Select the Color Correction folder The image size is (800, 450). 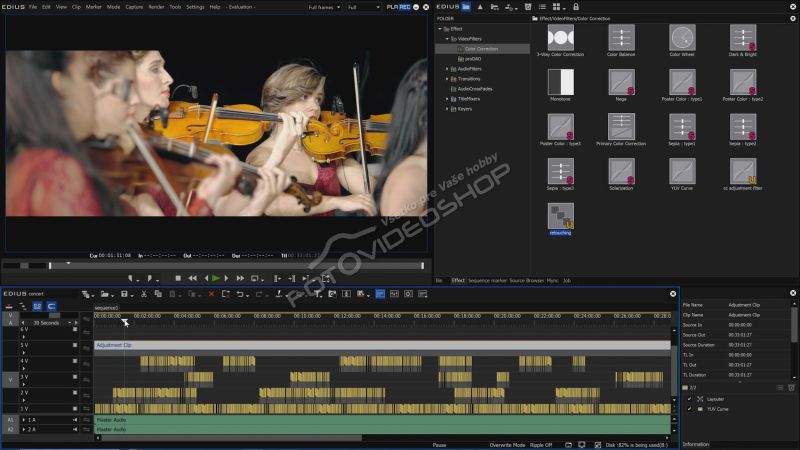[481, 49]
